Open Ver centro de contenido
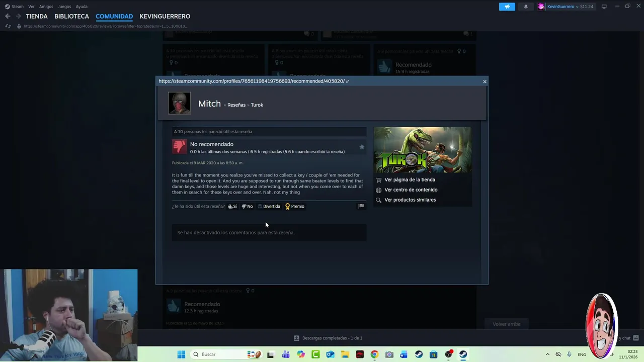644x362 pixels. pos(411,190)
